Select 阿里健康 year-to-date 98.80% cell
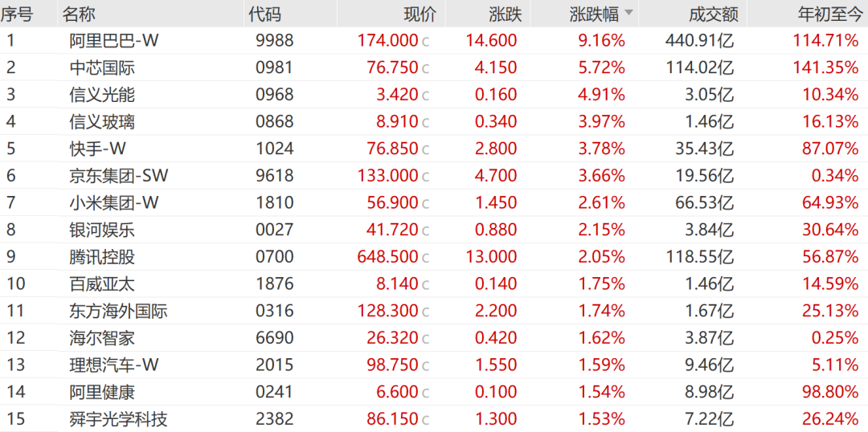868x432 pixels. point(830,392)
